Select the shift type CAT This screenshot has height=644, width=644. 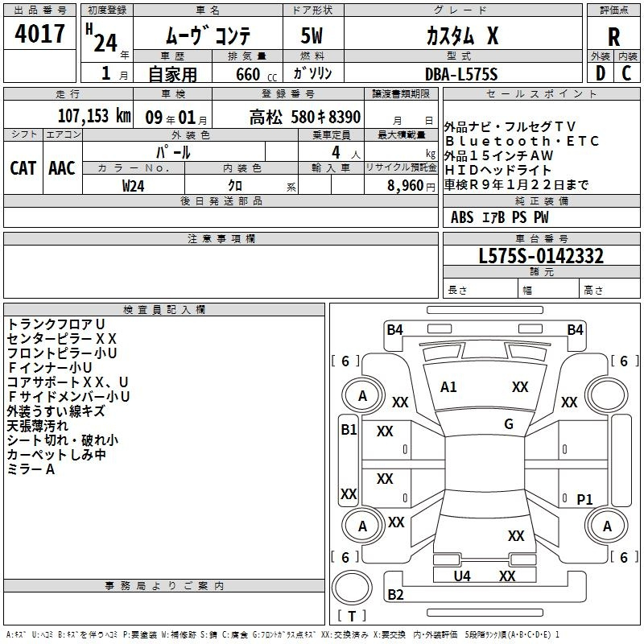(23, 168)
